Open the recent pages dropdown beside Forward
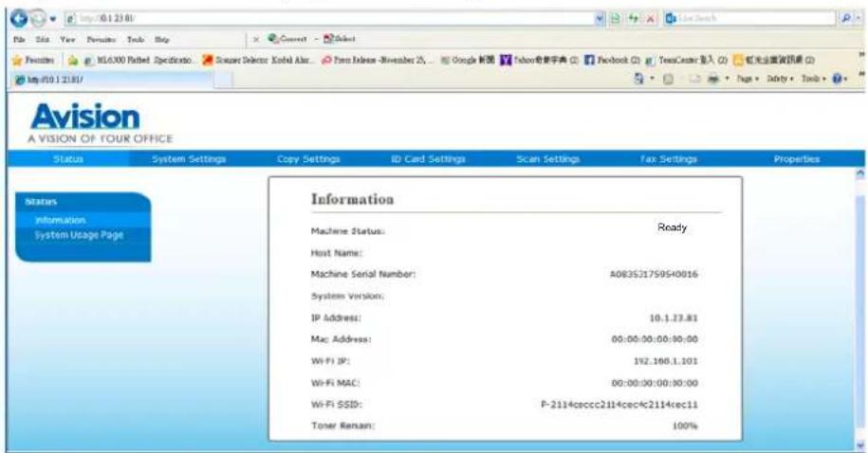The image size is (868, 453). point(52,19)
